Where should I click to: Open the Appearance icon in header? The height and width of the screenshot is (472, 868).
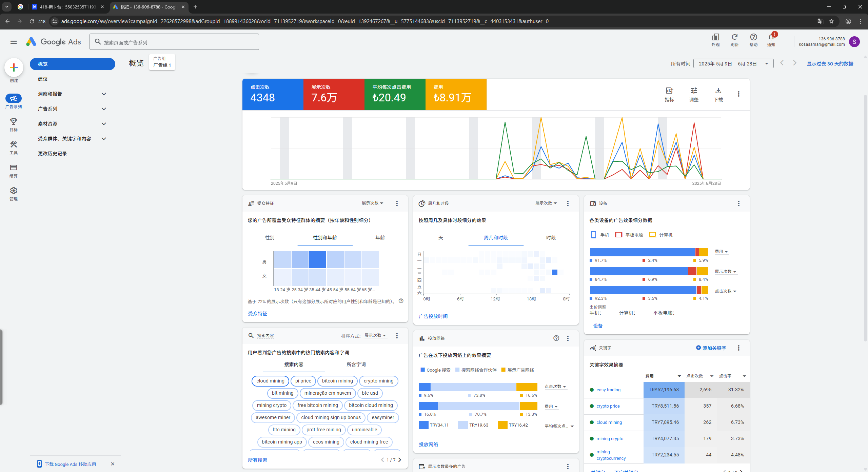715,38
